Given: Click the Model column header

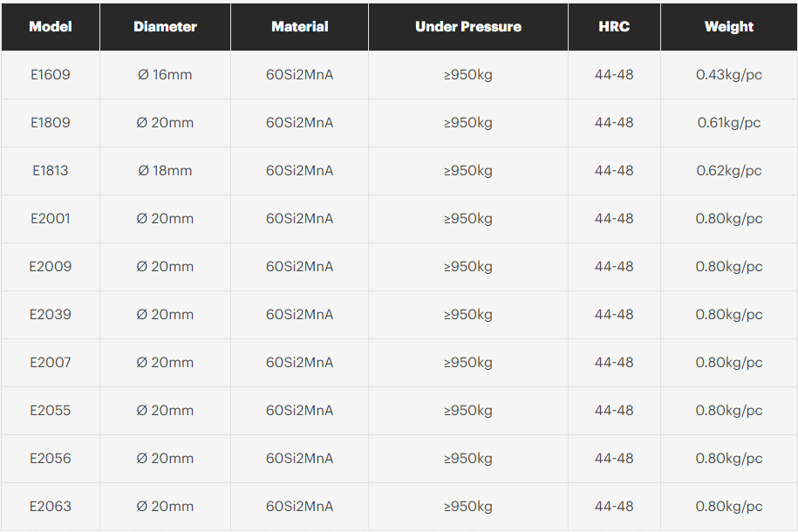Looking at the screenshot, I should click(51, 26).
